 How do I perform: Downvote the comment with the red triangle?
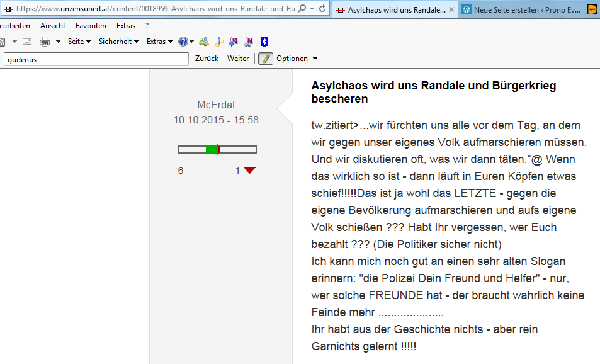tap(250, 170)
